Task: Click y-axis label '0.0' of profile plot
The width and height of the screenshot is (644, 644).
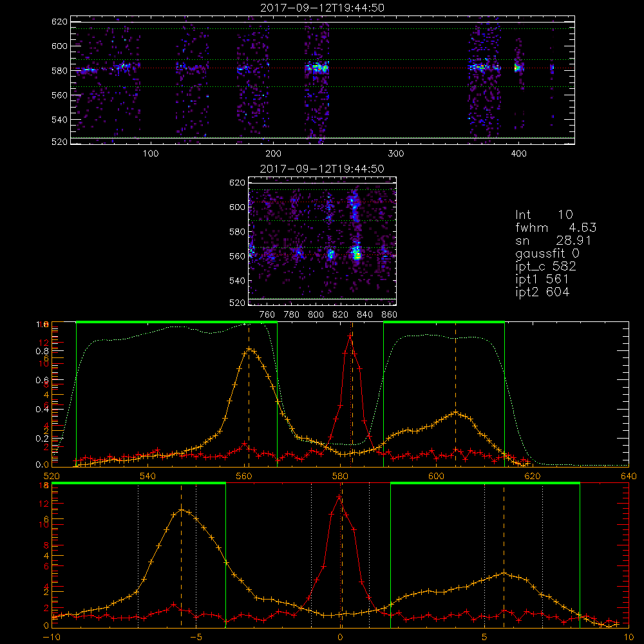Action: click(x=43, y=465)
